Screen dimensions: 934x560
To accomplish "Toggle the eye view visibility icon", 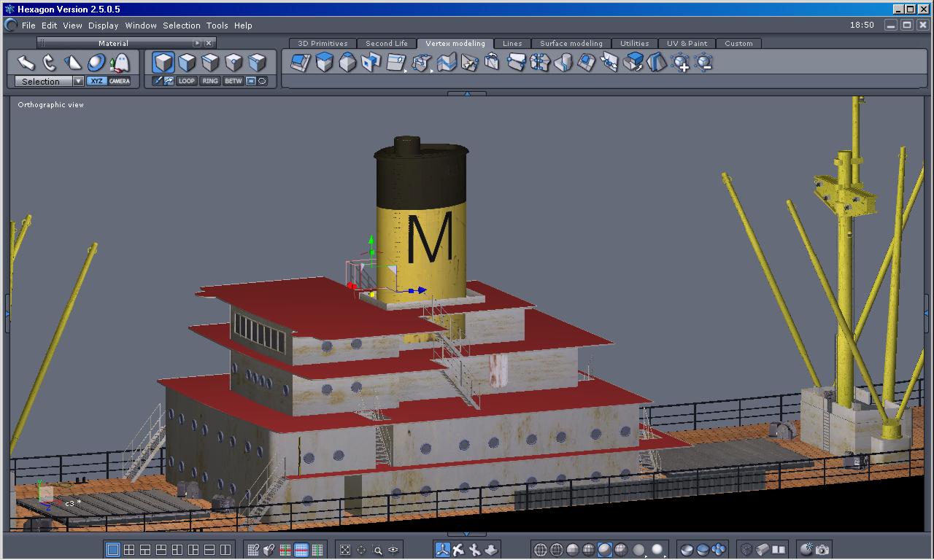I will pyautogui.click(x=394, y=550).
